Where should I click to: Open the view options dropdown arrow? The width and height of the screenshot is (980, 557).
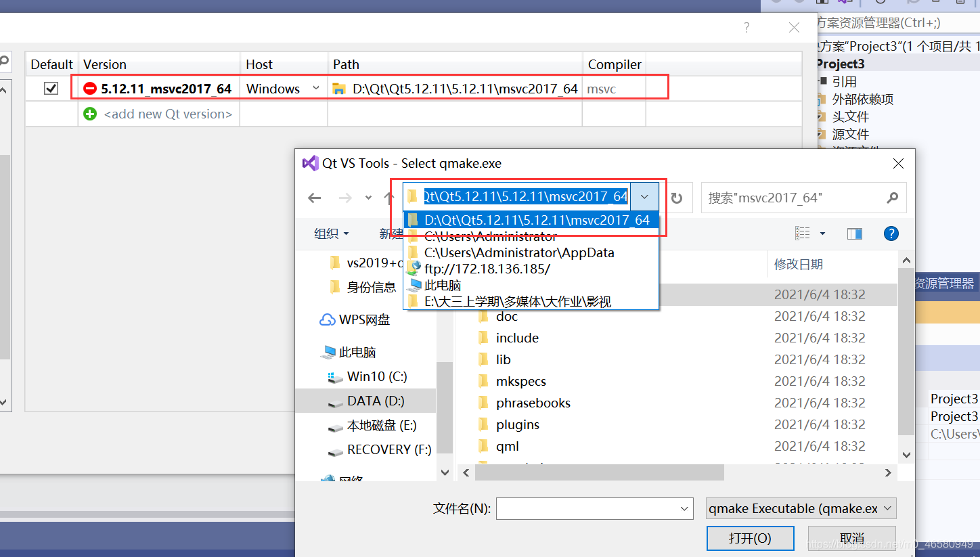(823, 233)
